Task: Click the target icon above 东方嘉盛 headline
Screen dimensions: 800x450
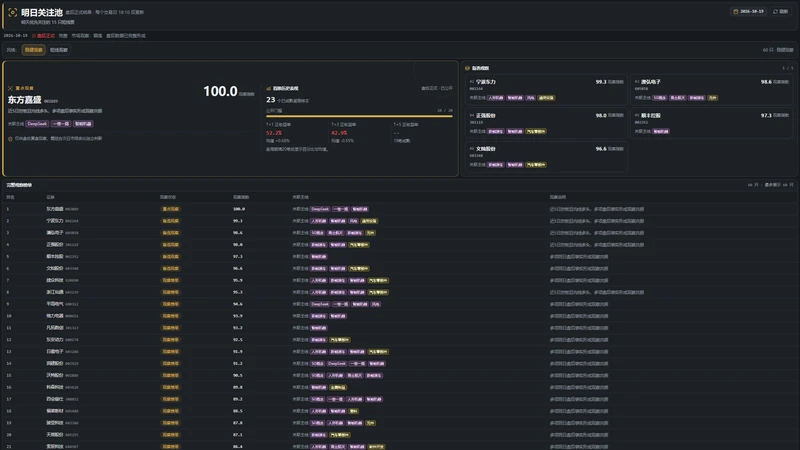Action: [x=10, y=88]
